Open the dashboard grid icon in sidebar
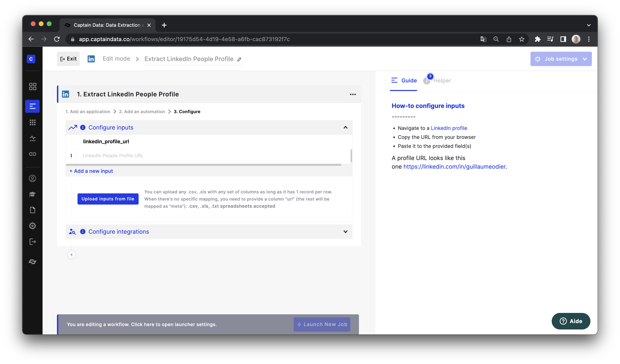The width and height of the screenshot is (620, 364). click(x=33, y=87)
